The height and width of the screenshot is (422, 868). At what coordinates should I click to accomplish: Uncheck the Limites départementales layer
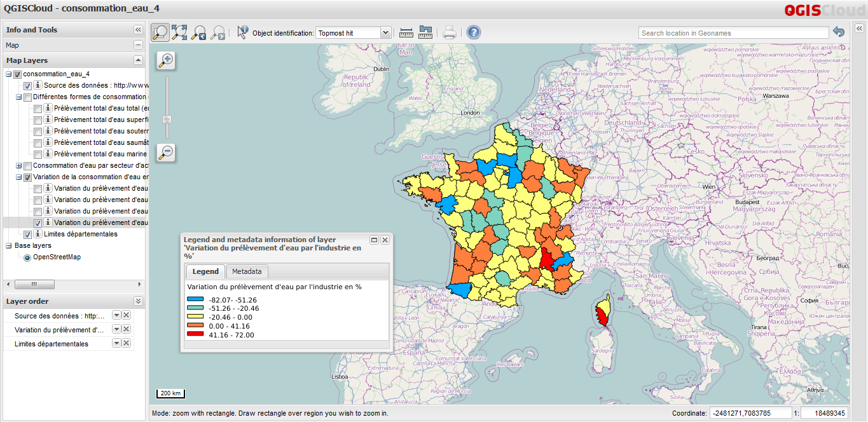[27, 234]
